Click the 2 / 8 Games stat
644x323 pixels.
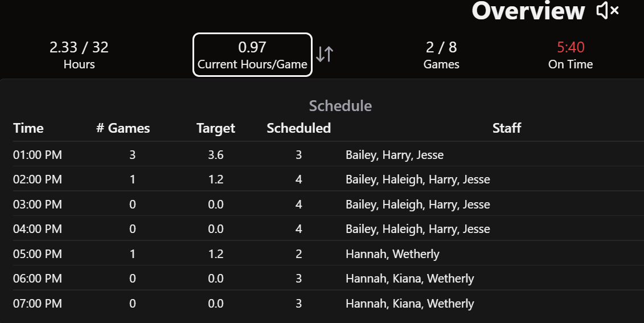441,55
